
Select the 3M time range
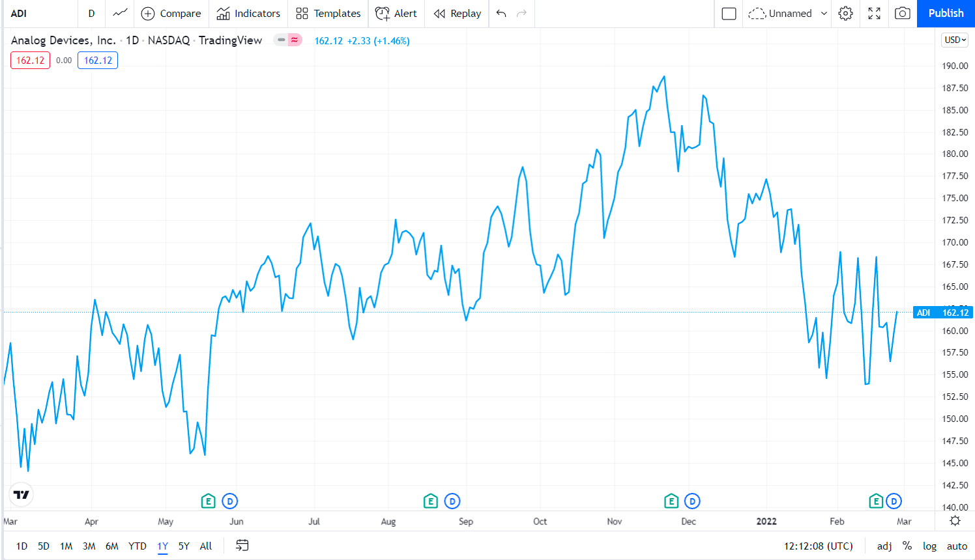(x=89, y=546)
